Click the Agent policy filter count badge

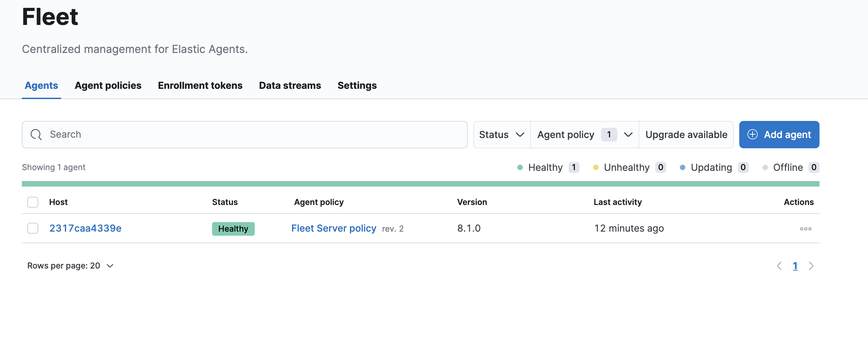pyautogui.click(x=609, y=135)
